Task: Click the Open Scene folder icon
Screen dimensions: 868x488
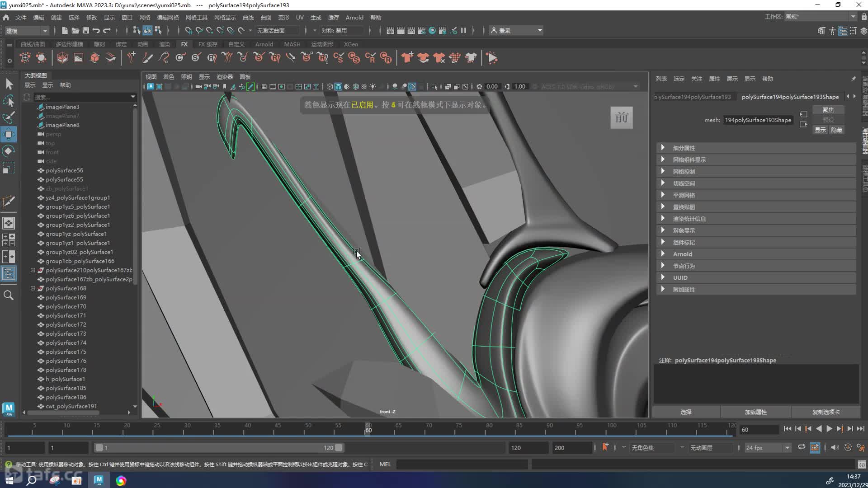Action: (75, 31)
